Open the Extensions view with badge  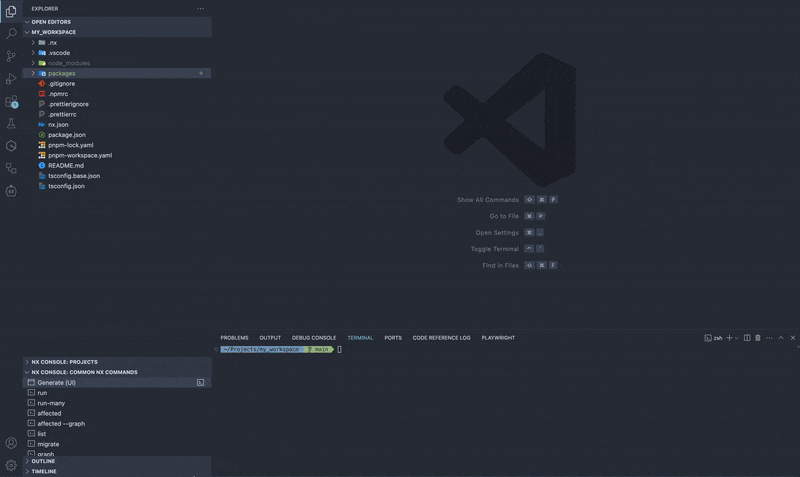[11, 101]
